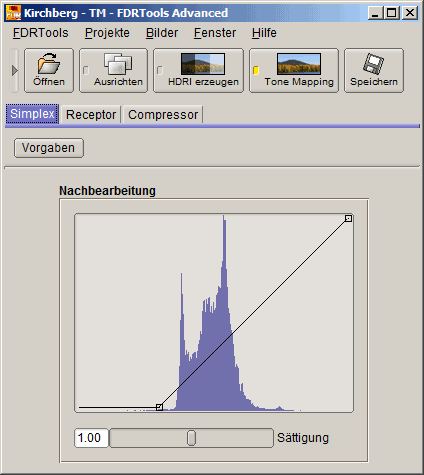Viewport: 424px width, 475px height.
Task: Save using the Speichern floppy icon
Action: (x=374, y=63)
